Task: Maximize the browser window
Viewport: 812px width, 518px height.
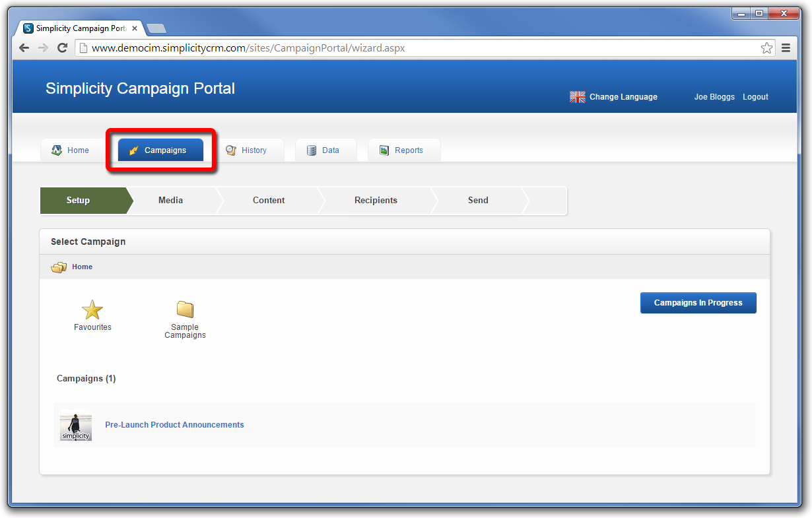Action: point(759,13)
